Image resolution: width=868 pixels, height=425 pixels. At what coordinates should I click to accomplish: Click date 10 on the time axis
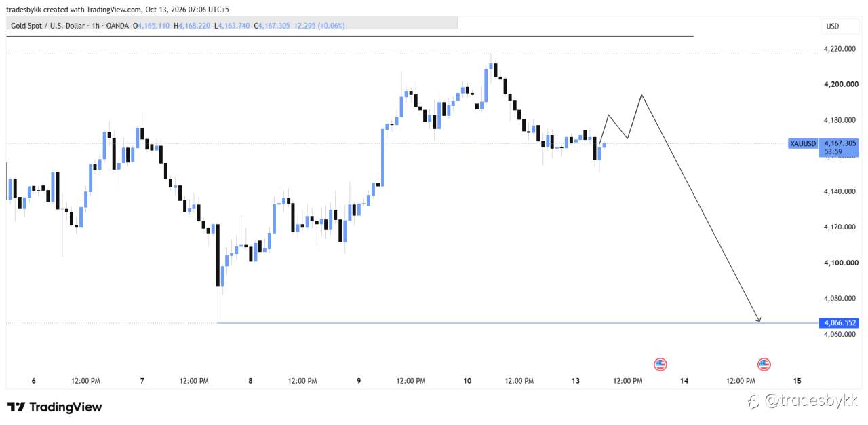point(467,381)
